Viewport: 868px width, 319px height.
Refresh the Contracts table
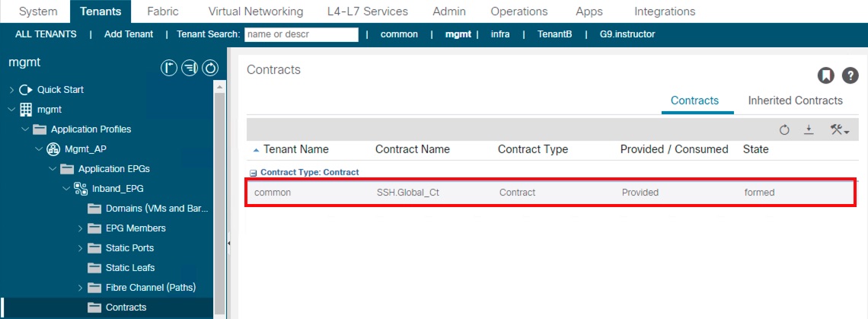pos(784,130)
